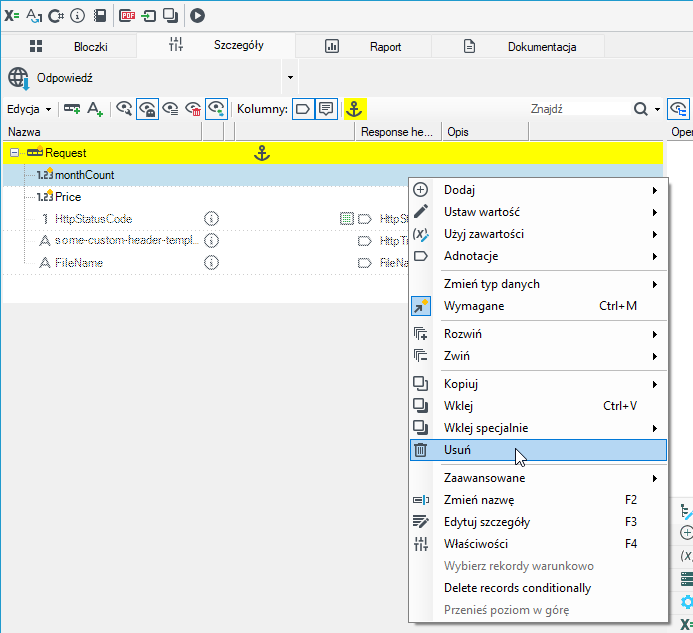Open Właściwości from context menu
Viewport: 693px width, 633px height.
pyautogui.click(x=538, y=545)
